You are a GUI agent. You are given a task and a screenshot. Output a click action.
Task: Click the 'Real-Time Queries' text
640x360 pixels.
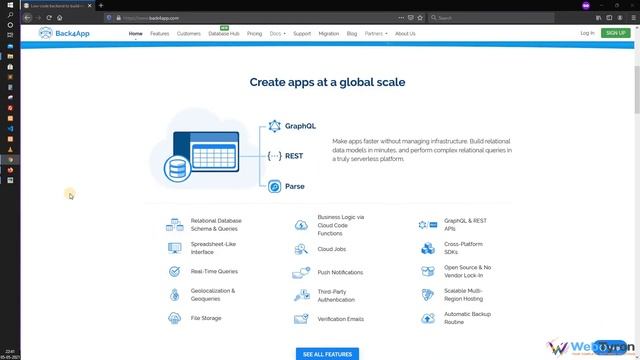tap(214, 271)
